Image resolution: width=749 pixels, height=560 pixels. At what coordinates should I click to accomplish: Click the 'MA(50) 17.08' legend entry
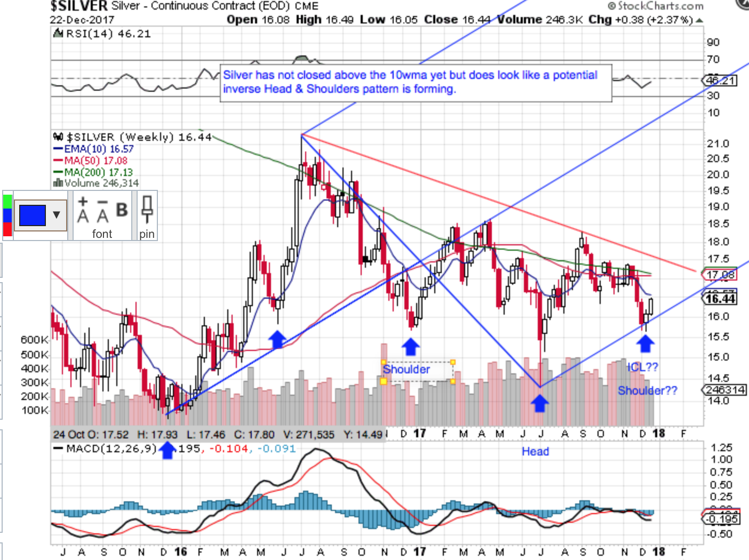coord(96,161)
